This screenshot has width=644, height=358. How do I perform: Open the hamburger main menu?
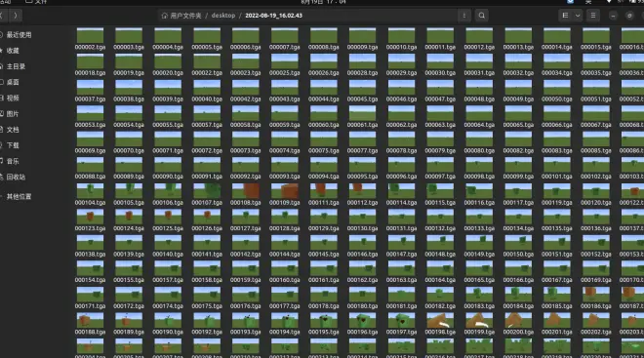click(x=593, y=16)
